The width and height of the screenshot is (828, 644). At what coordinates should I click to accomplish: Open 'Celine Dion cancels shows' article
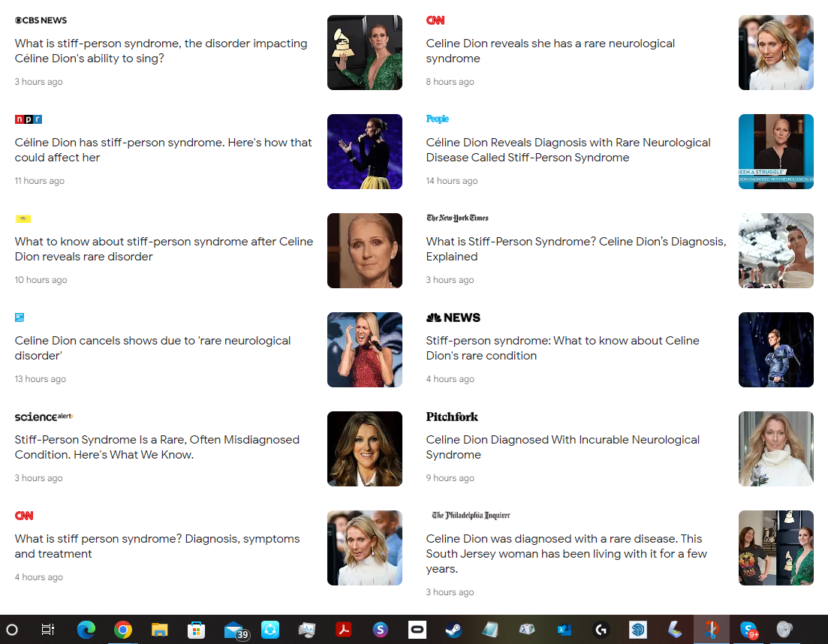click(152, 348)
